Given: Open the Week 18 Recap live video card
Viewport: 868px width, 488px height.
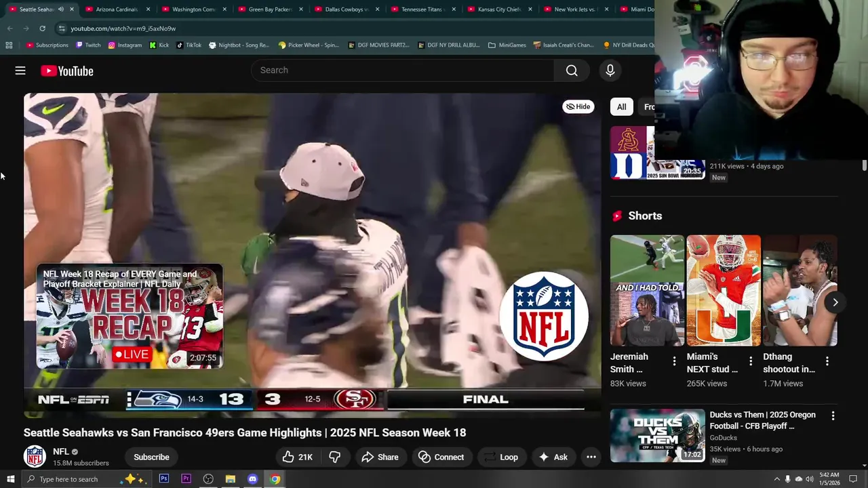Looking at the screenshot, I should tap(130, 317).
